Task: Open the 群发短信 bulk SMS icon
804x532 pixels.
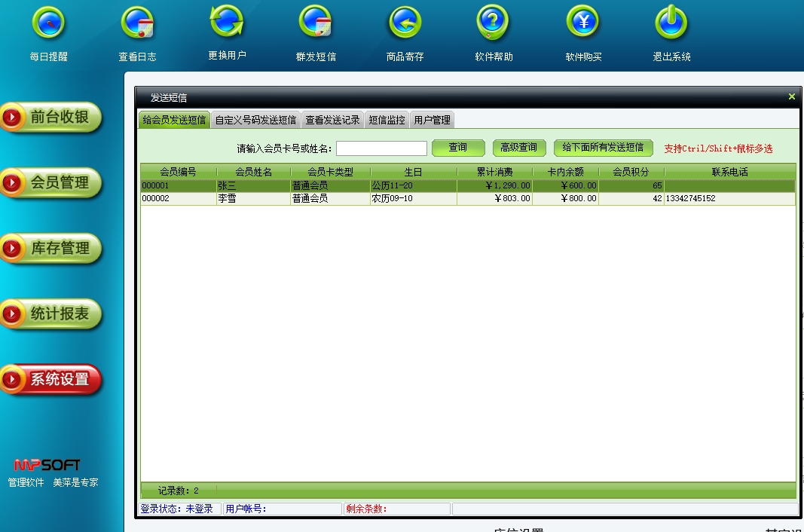Action: coord(316,23)
